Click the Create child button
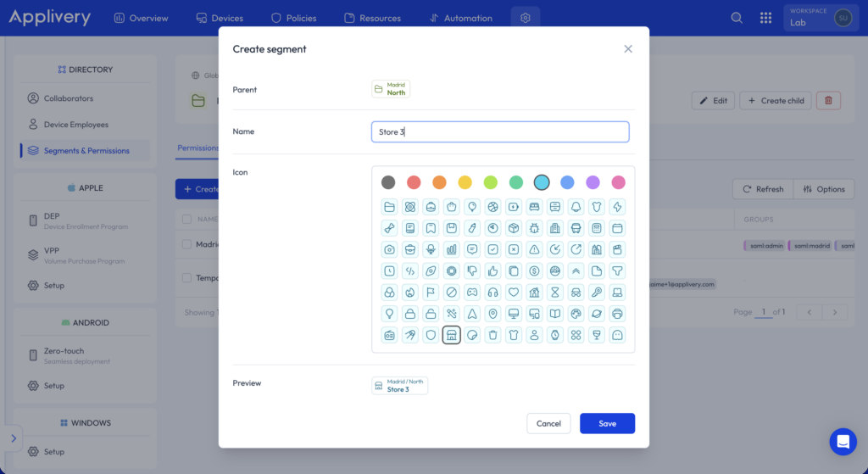The width and height of the screenshot is (868, 474). tap(776, 100)
